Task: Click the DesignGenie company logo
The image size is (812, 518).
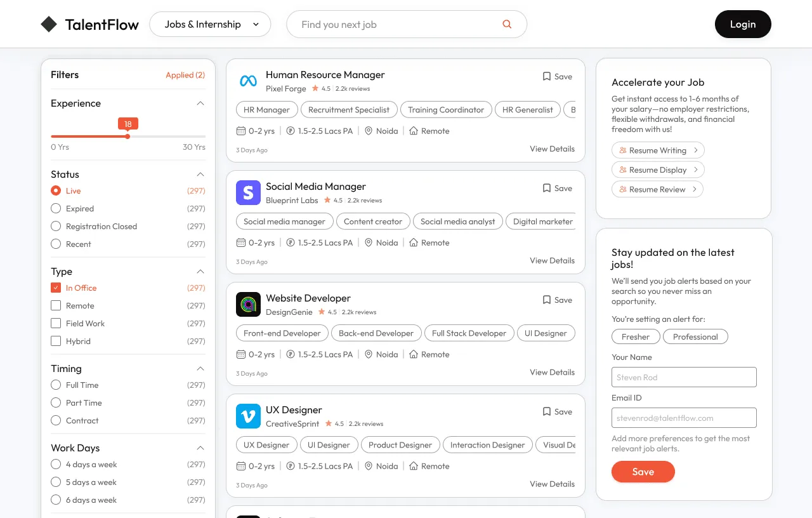Action: [248, 305]
